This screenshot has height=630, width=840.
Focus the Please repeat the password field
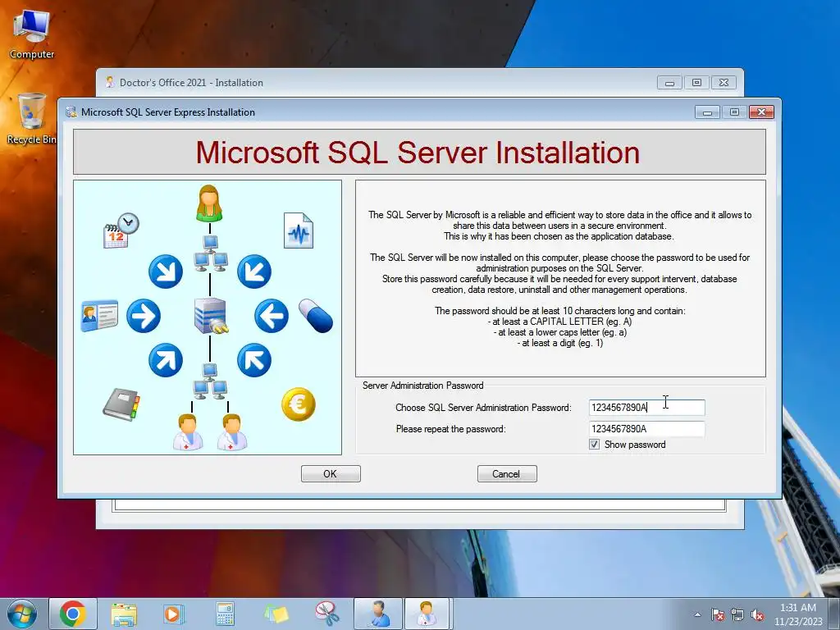point(646,428)
